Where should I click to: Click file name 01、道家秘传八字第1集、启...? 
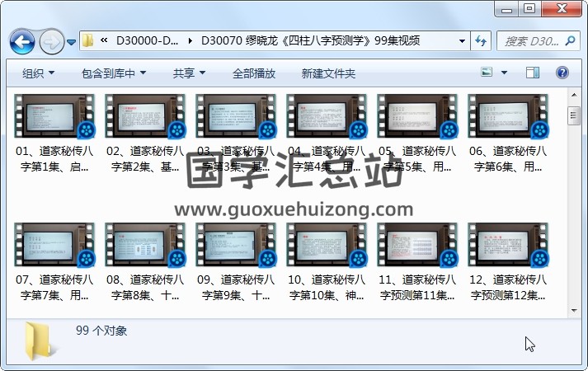[54, 159]
